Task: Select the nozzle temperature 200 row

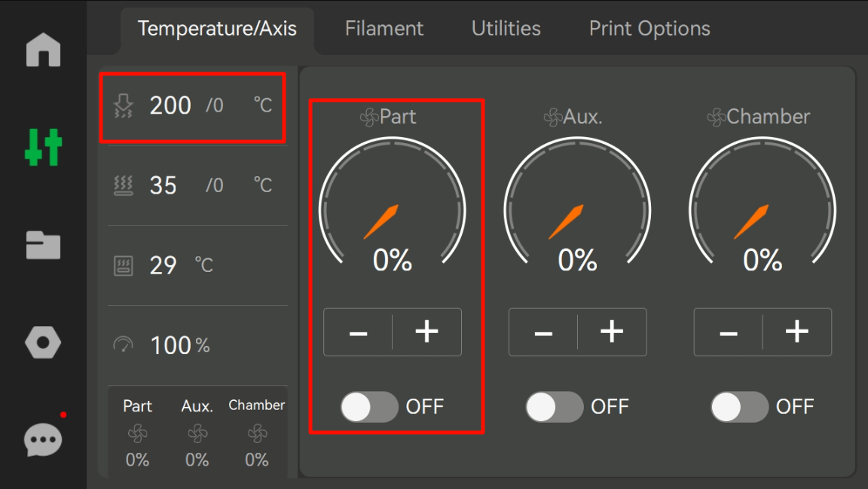Action: pyautogui.click(x=193, y=108)
